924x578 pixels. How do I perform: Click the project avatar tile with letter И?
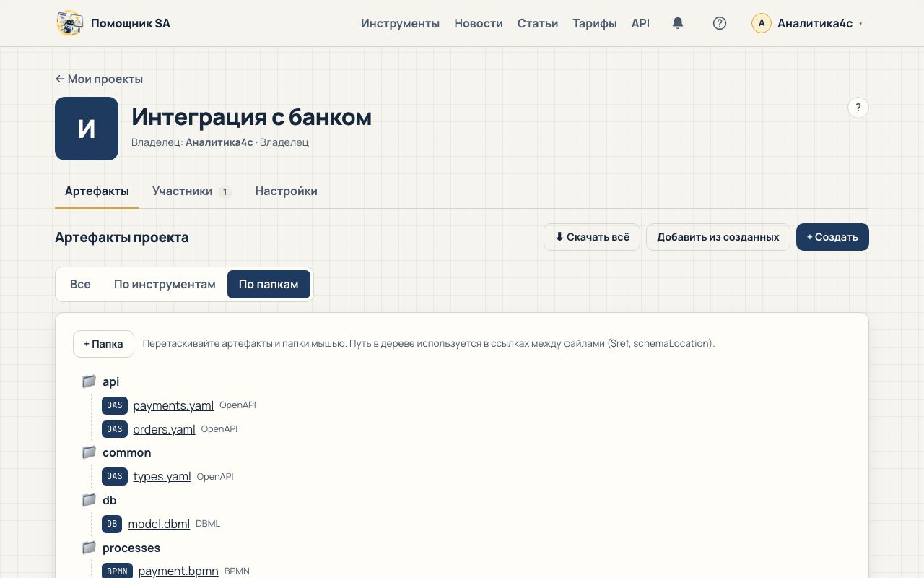pyautogui.click(x=87, y=129)
